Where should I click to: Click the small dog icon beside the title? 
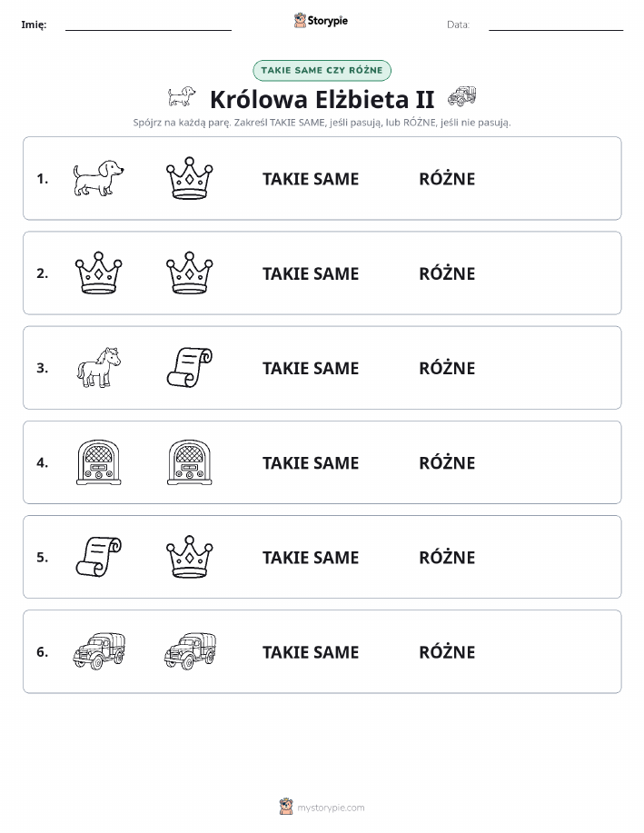pos(181,97)
